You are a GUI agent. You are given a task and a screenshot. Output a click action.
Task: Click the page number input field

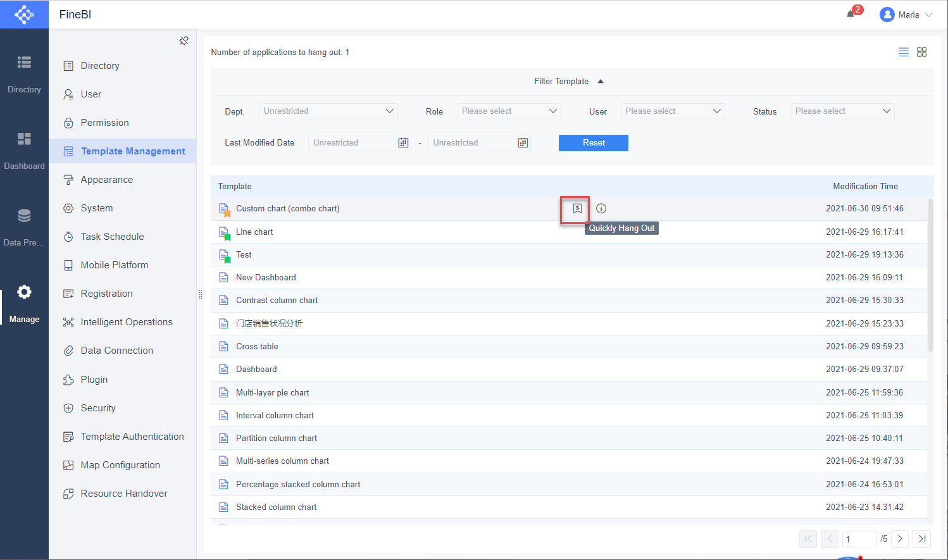pyautogui.click(x=859, y=538)
